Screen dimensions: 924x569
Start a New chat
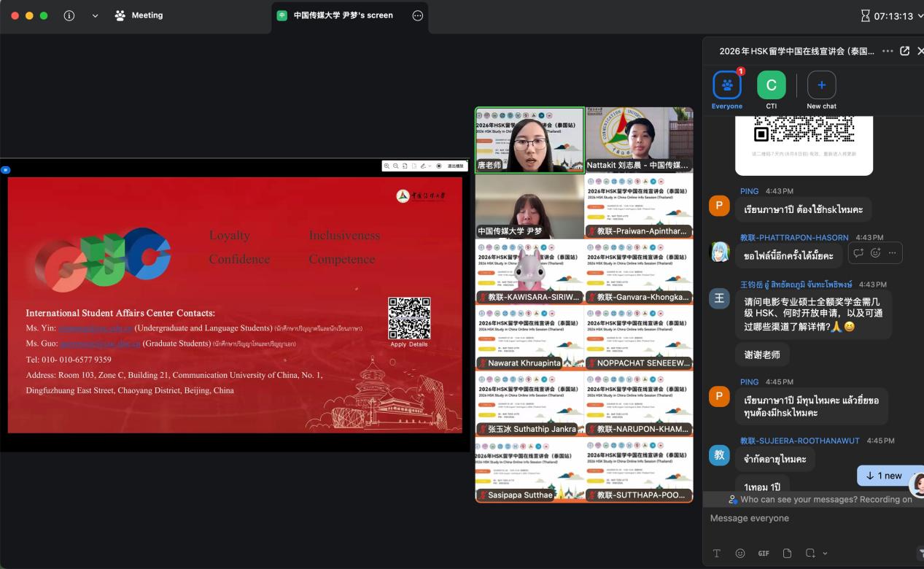(821, 90)
